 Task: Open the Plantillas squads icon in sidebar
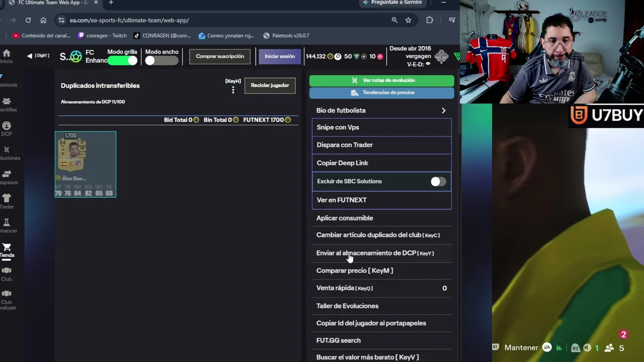6,101
